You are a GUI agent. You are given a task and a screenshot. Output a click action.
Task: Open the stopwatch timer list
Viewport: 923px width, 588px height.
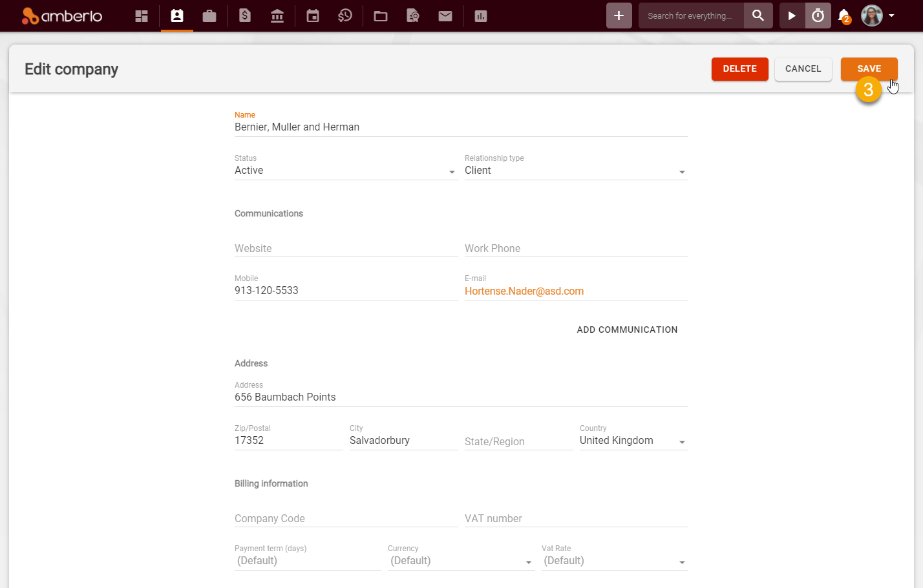click(x=818, y=16)
